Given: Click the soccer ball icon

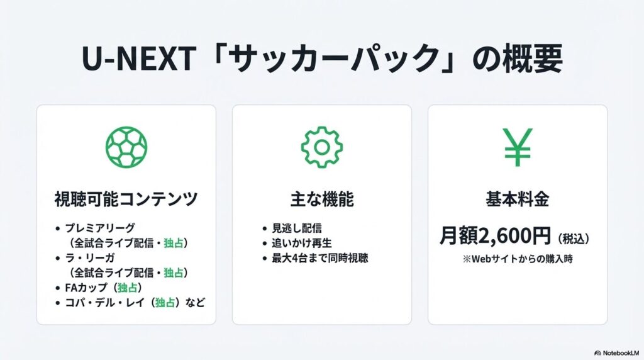Looking at the screenshot, I should 126,147.
